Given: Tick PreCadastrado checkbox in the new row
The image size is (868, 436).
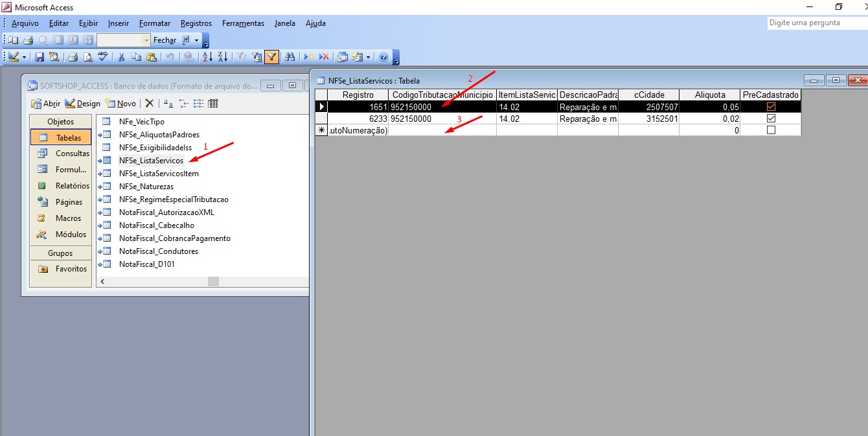Looking at the screenshot, I should tap(771, 130).
